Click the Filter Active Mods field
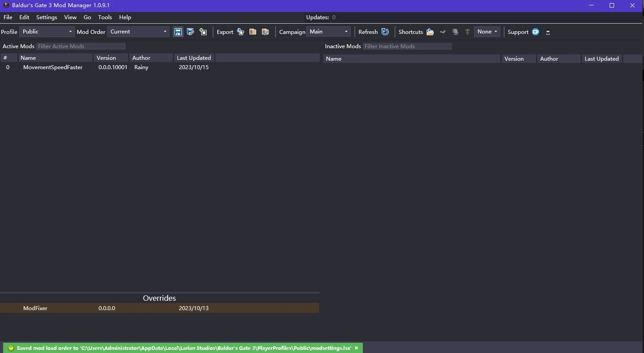The width and height of the screenshot is (644, 353). [81, 46]
